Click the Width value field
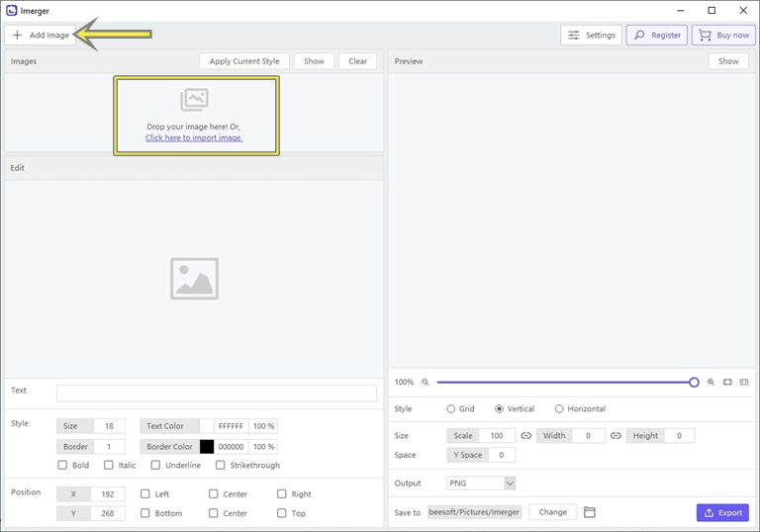Viewport: 760px width, 532px height. (589, 435)
